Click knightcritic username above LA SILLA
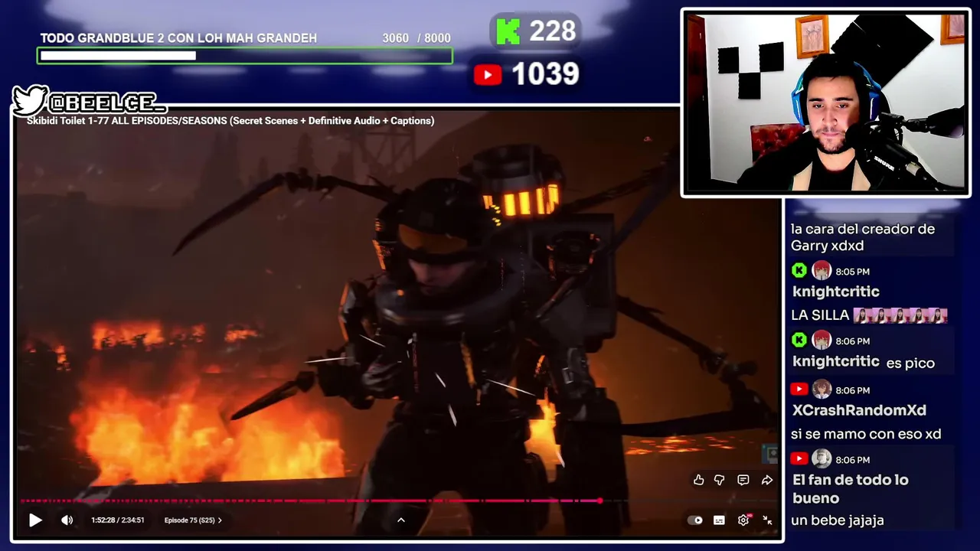The image size is (980, 551). (x=836, y=292)
